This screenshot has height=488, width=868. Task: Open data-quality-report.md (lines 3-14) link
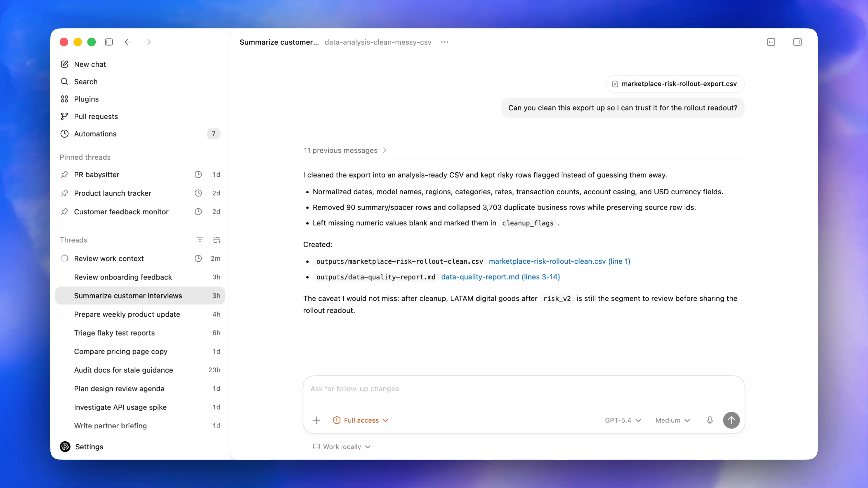[x=500, y=277]
